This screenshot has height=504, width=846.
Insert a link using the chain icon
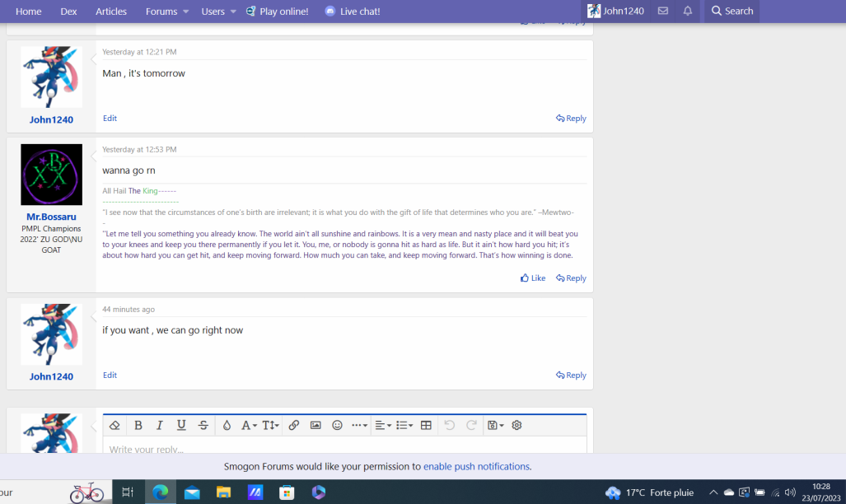point(293,426)
